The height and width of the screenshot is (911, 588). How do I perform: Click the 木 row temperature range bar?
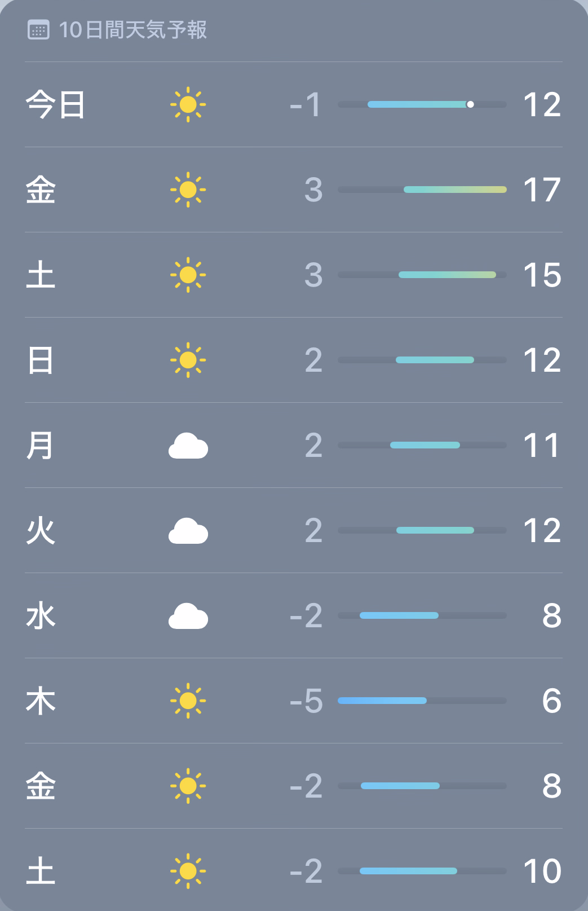pos(382,701)
